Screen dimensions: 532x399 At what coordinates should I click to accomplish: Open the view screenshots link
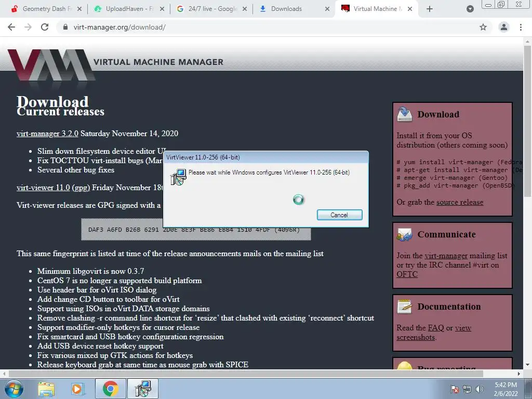(x=434, y=332)
